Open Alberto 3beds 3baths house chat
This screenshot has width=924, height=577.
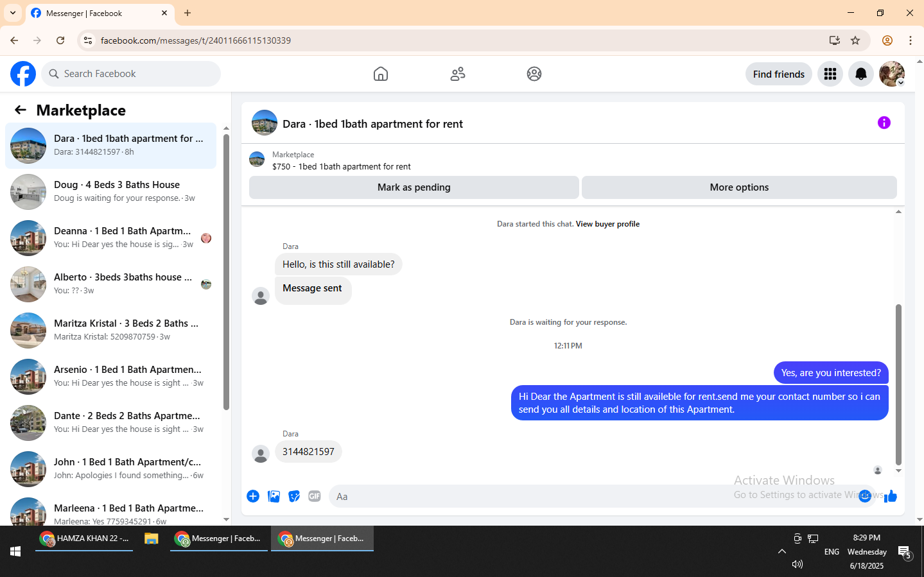[111, 284]
